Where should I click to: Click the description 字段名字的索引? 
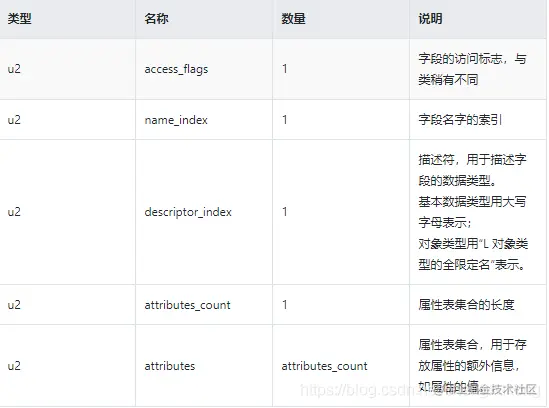coord(460,120)
